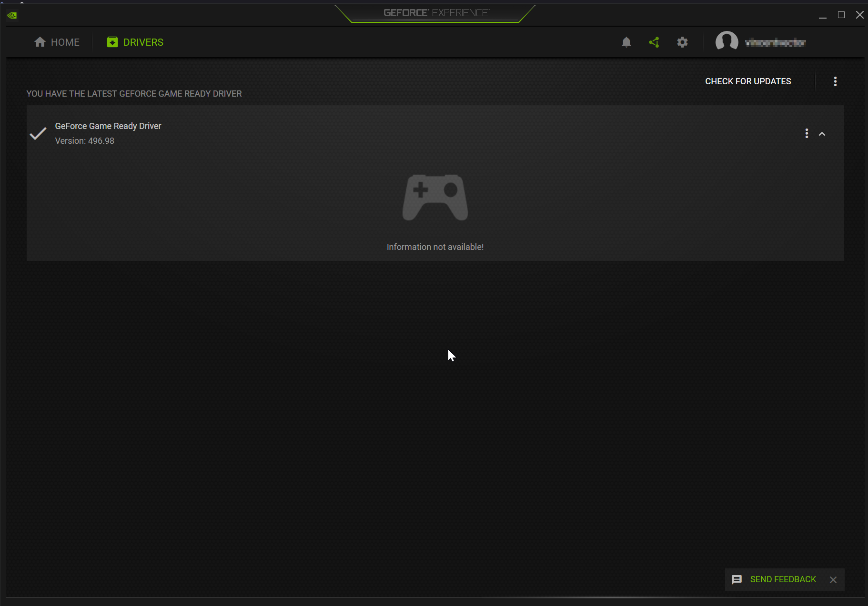
Task: Dismiss the Send Feedback banner
Action: tap(833, 580)
